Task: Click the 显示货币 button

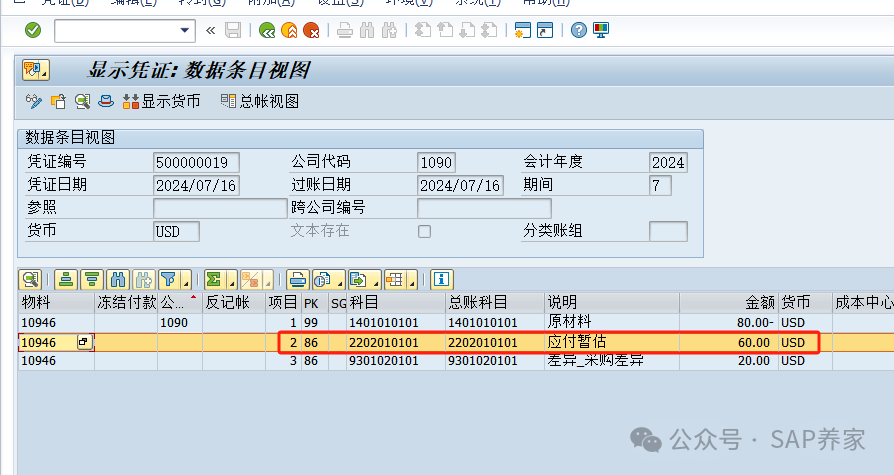Action: click(x=162, y=102)
